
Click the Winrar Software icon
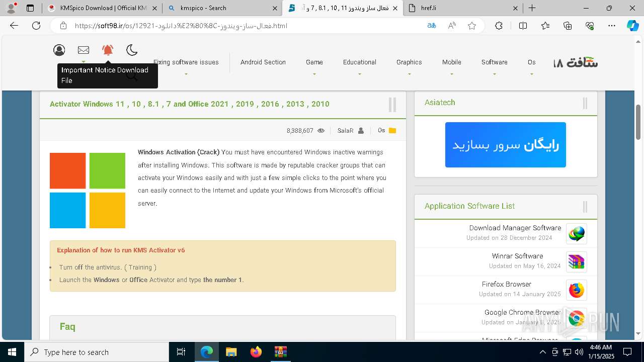[577, 262]
